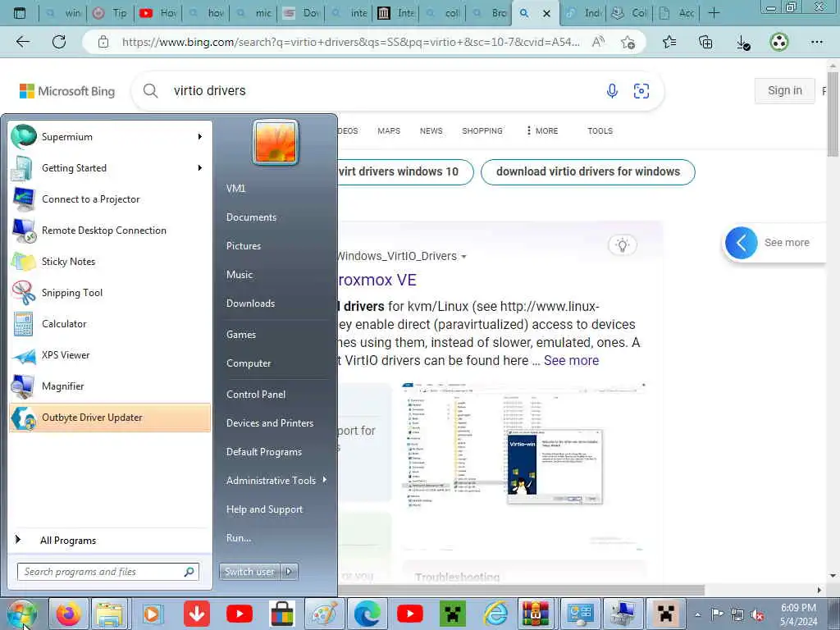Viewport: 840px width, 630px height.
Task: Switch to Microsoft Edge on the taskbar
Action: tap(367, 614)
